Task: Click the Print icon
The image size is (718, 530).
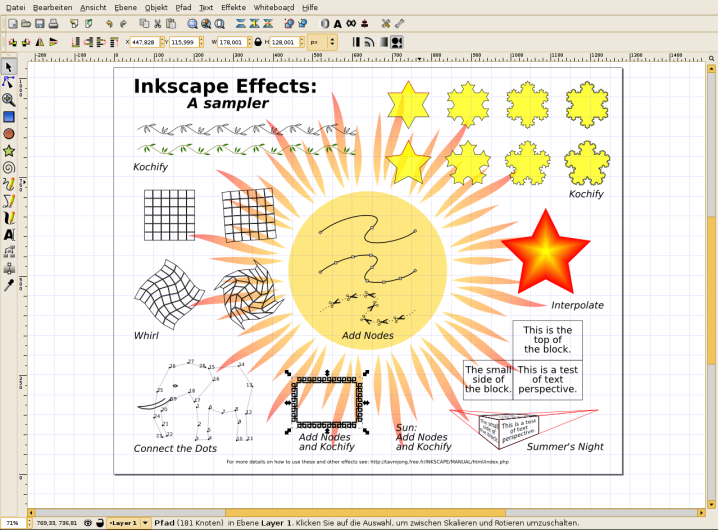Action: (x=54, y=24)
